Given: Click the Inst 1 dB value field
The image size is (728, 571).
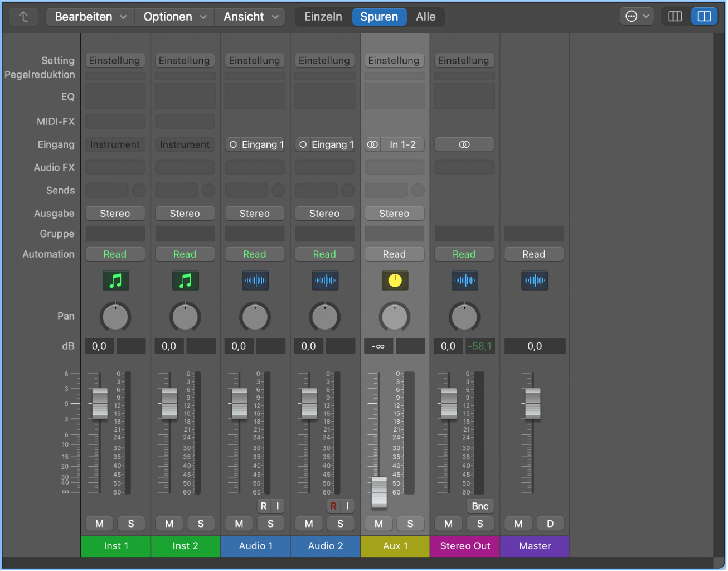Looking at the screenshot, I should point(99,346).
